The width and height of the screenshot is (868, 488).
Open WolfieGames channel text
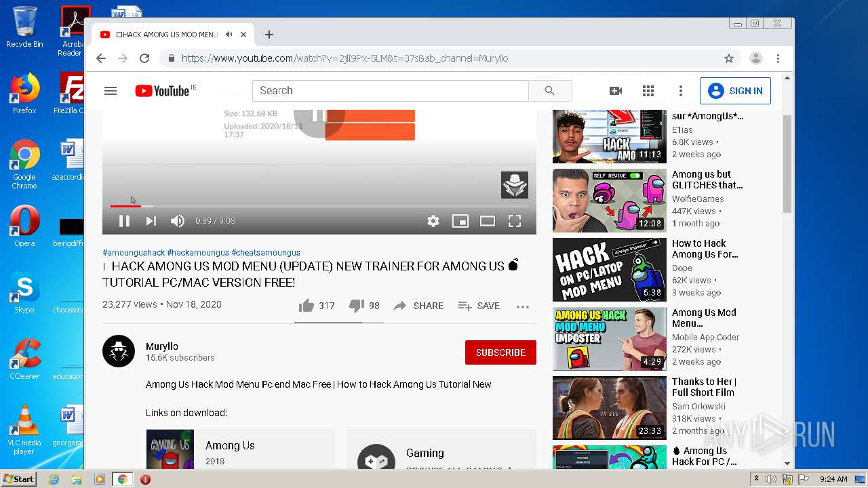698,199
